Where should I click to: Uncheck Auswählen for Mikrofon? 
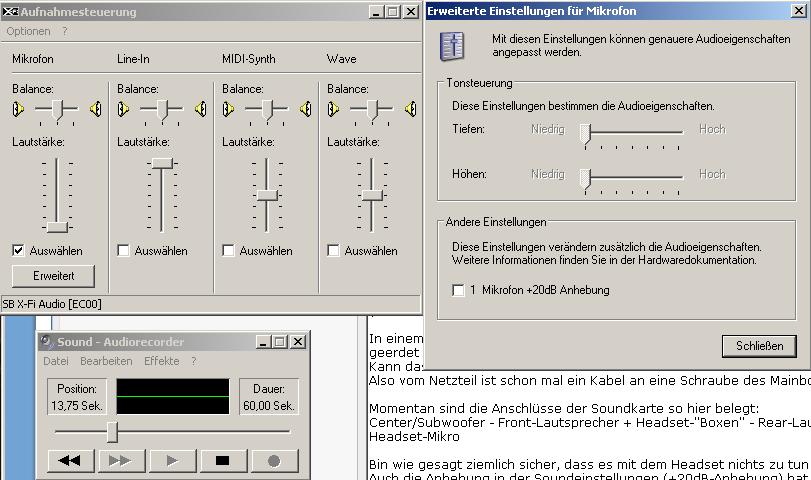[x=18, y=251]
